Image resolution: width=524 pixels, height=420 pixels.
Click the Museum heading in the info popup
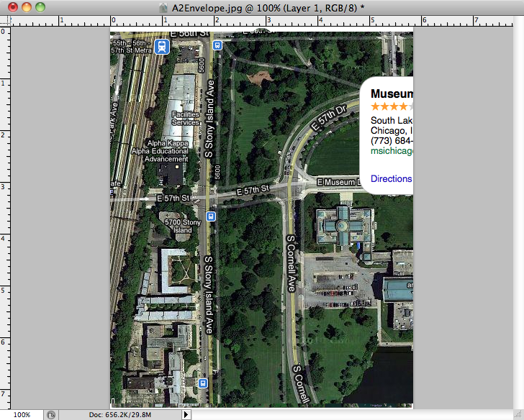click(x=392, y=93)
